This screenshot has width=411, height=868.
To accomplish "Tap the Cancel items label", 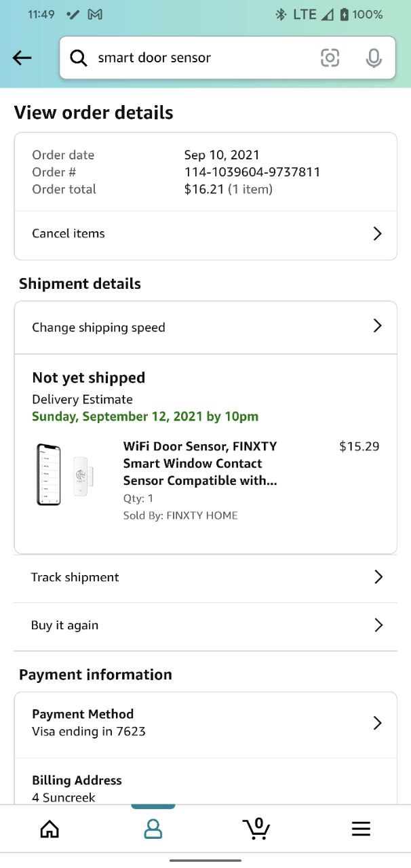I will 68,234.
